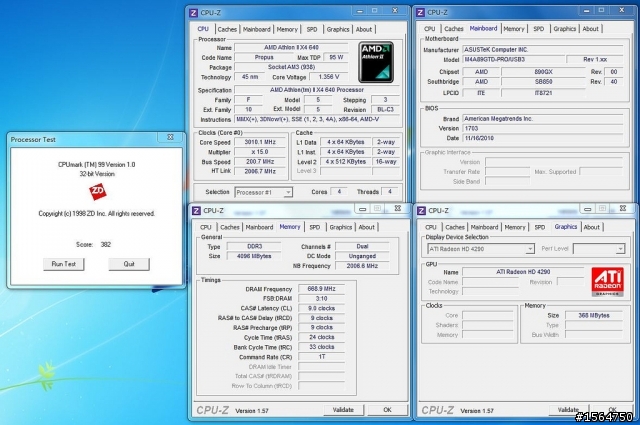Click the chipset value 890GX

point(543,72)
